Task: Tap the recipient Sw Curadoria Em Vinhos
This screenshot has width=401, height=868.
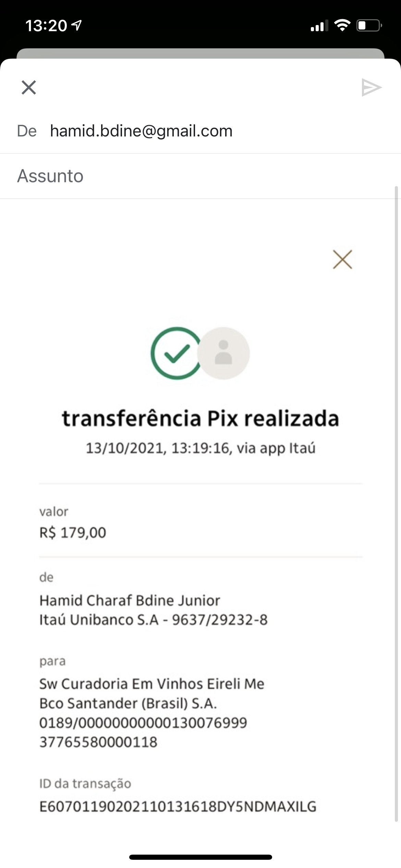Action: (151, 684)
